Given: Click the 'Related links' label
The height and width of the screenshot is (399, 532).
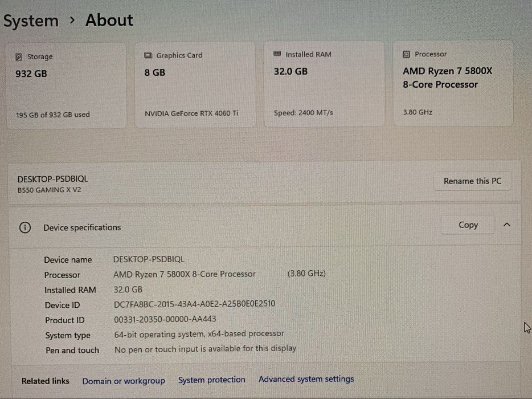Looking at the screenshot, I should tap(46, 381).
